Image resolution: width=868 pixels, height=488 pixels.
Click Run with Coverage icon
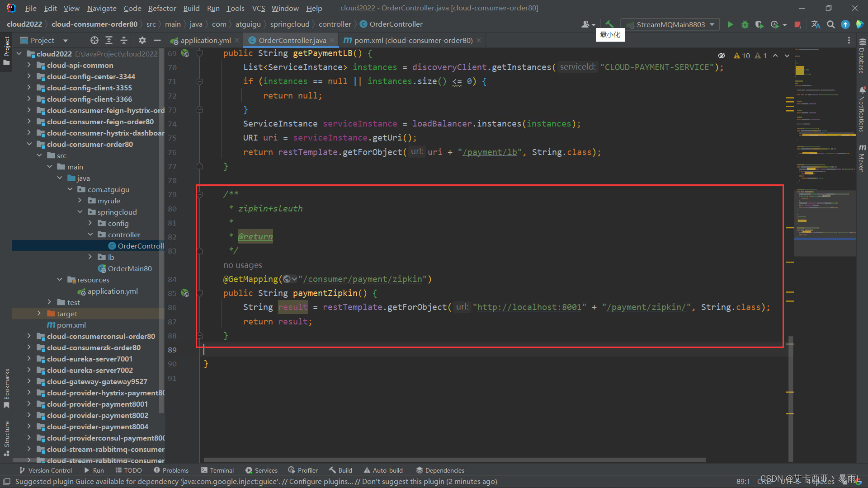pos(759,24)
